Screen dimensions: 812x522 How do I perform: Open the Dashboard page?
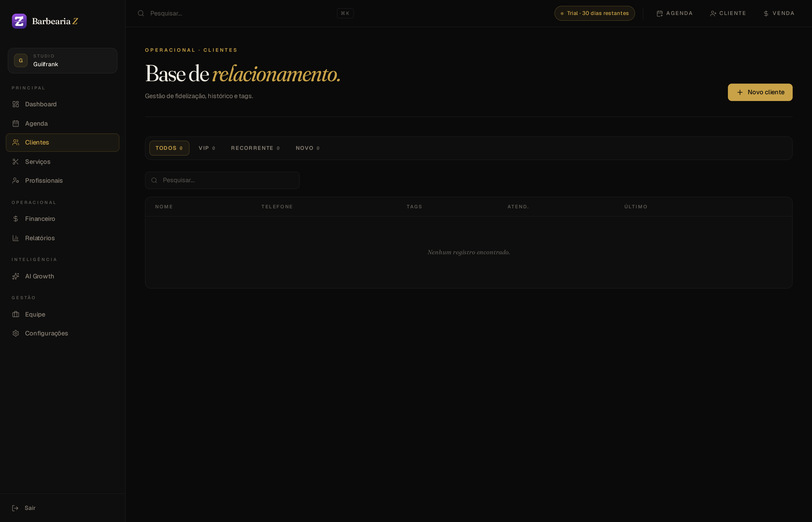(x=62, y=104)
